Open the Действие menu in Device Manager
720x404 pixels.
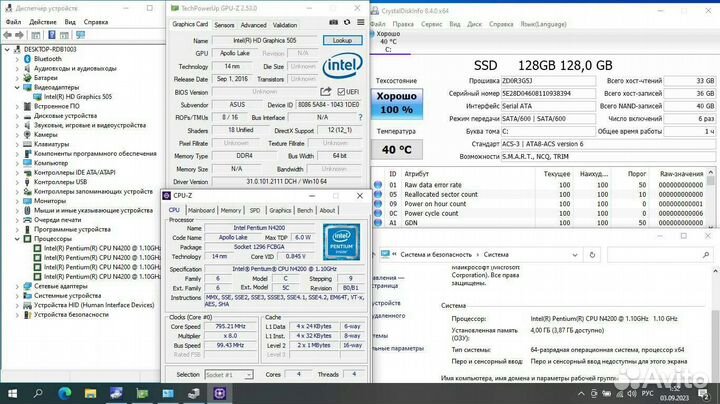click(x=43, y=22)
